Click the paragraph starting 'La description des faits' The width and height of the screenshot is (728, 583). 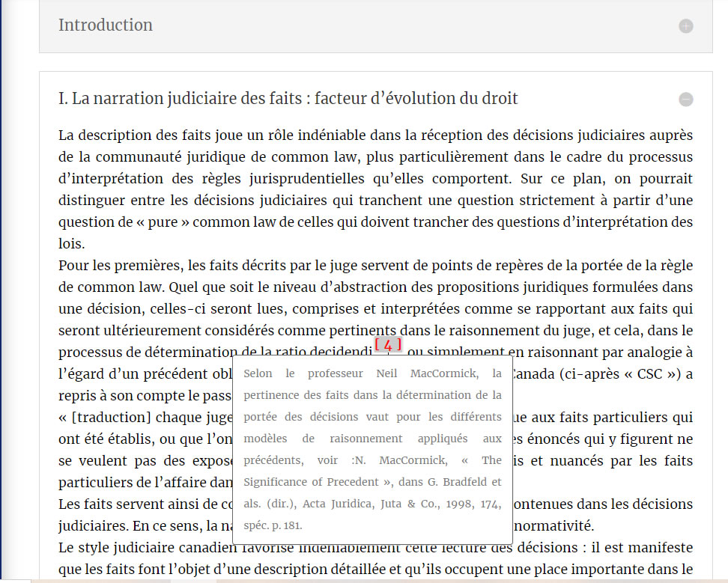pos(374,179)
